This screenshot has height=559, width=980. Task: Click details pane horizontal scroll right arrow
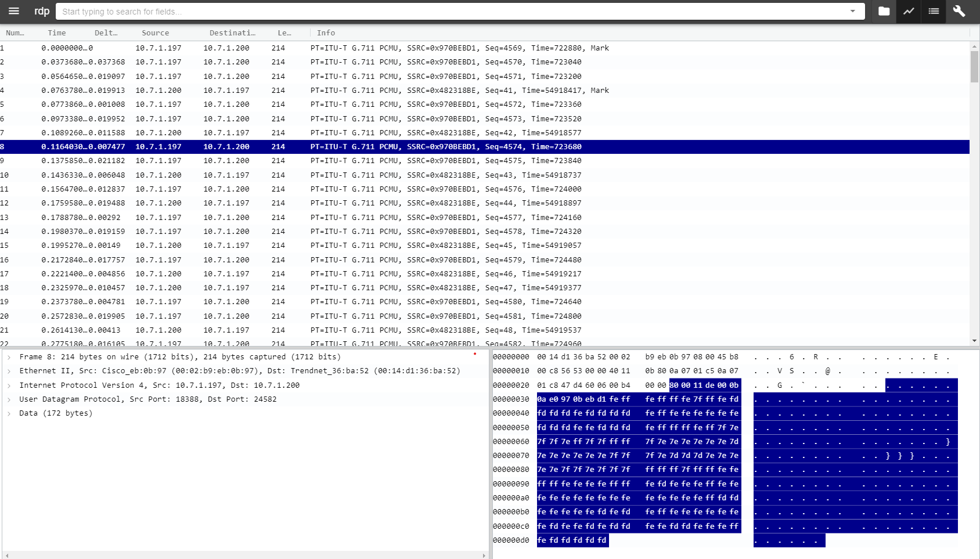click(484, 556)
